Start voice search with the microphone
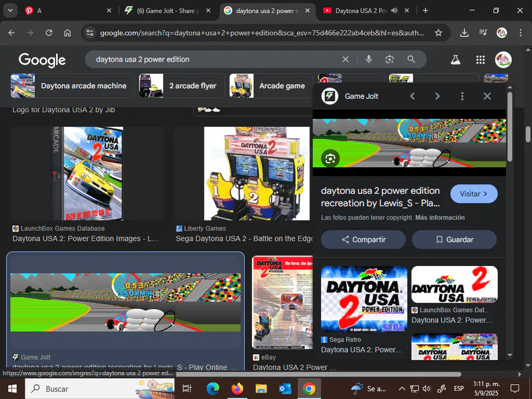The height and width of the screenshot is (399, 532). coord(369,59)
